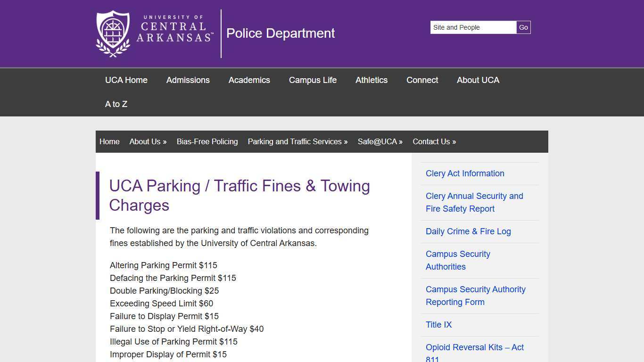Select the Athletics navigation item
This screenshot has width=644, height=362.
tap(371, 80)
